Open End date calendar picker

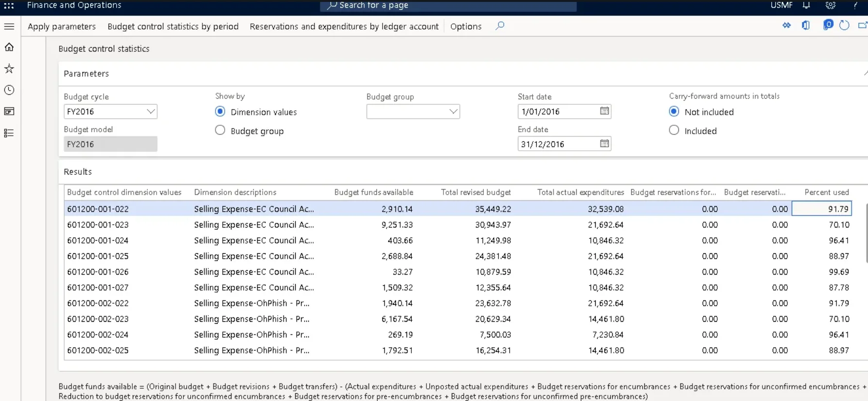tap(604, 144)
